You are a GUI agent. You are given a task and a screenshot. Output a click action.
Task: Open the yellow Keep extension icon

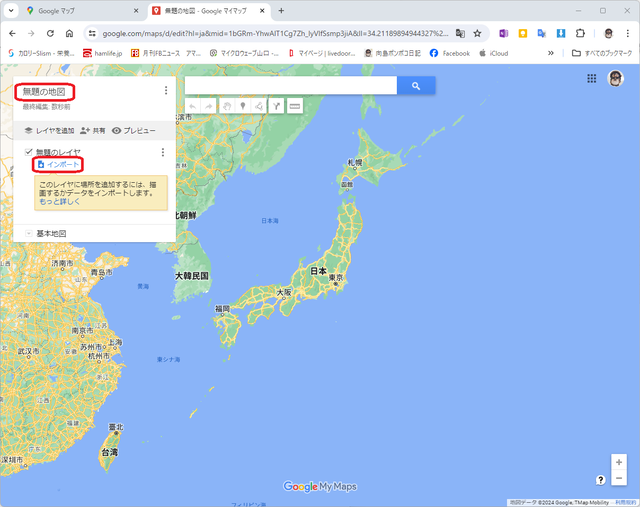[x=522, y=33]
